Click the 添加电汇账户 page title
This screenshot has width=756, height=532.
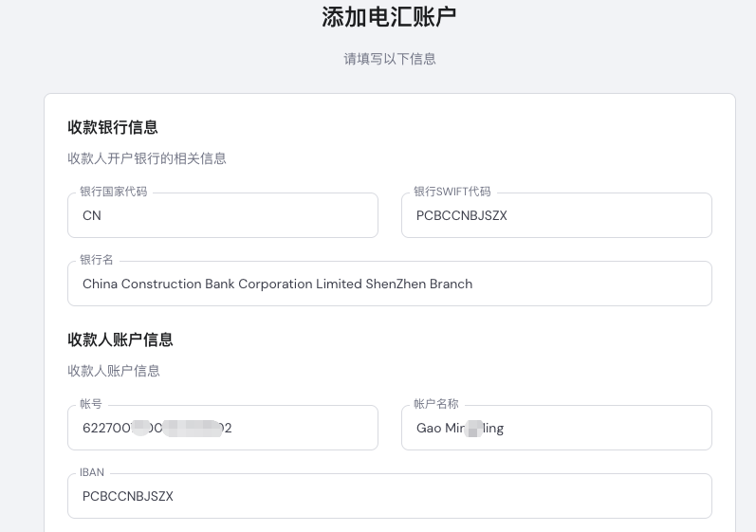point(389,17)
